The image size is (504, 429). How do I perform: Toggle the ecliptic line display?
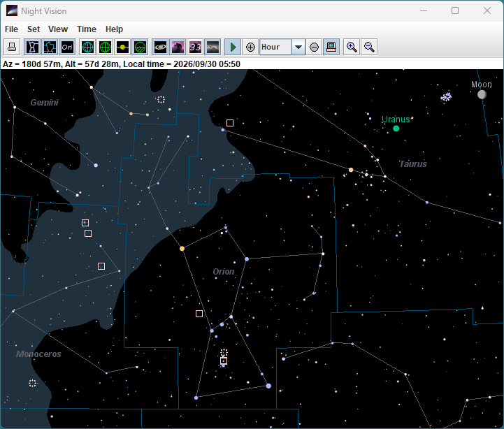pos(122,48)
